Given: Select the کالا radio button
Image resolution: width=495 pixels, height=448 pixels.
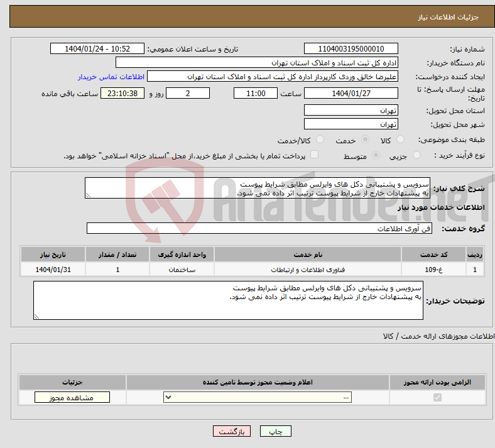Looking at the screenshot, I should (x=400, y=139).
